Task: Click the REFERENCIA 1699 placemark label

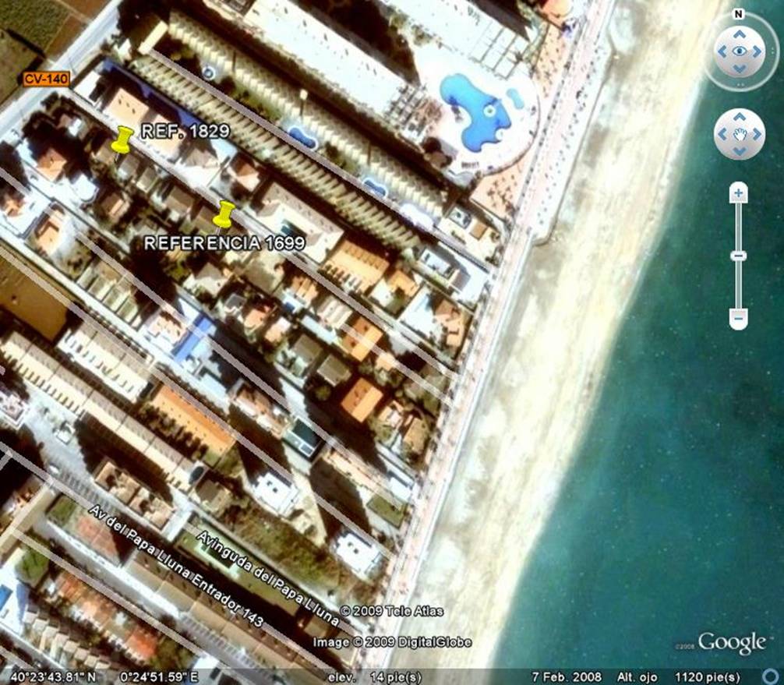Action: (x=224, y=243)
